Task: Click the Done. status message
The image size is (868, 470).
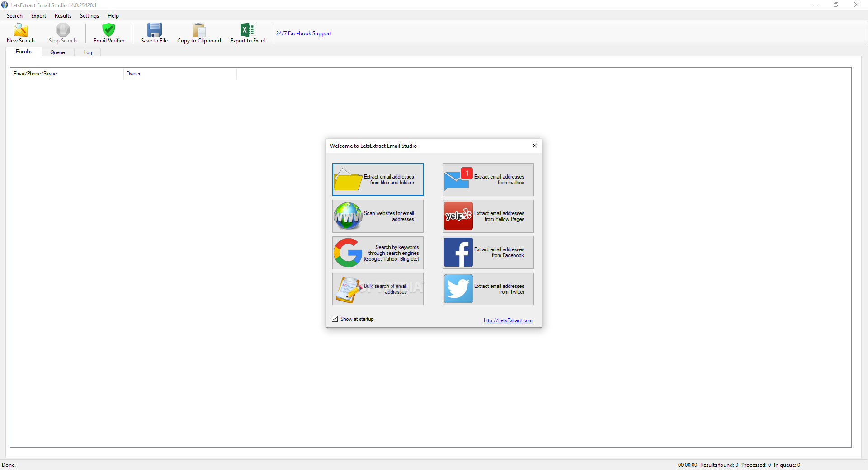Action: click(9, 465)
